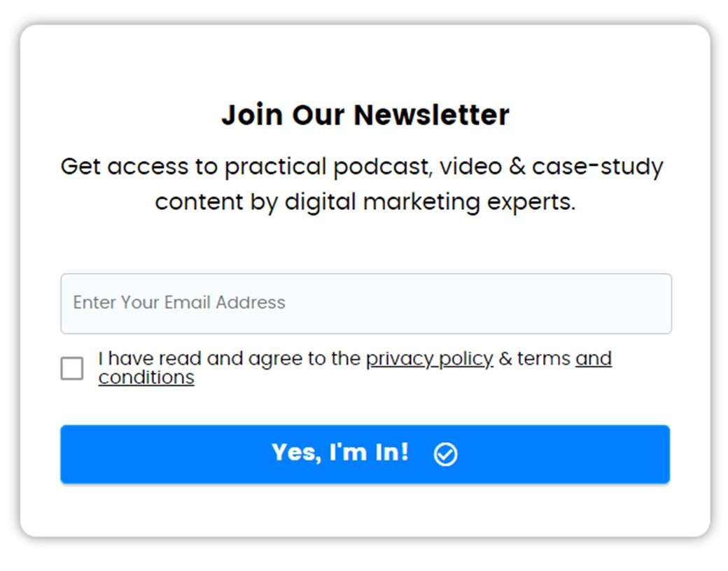This screenshot has width=728, height=571.
Task: Click the word "conditions" in the agreement line
Action: (x=146, y=378)
